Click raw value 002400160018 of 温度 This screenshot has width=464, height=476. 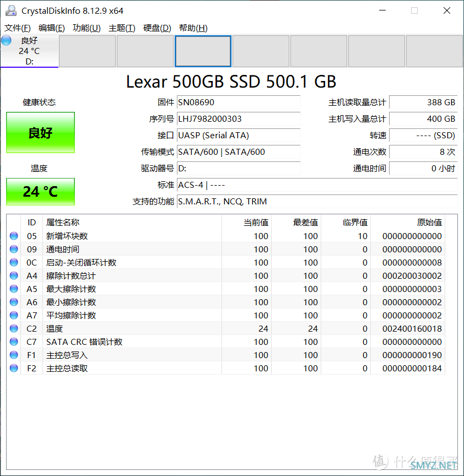click(412, 328)
